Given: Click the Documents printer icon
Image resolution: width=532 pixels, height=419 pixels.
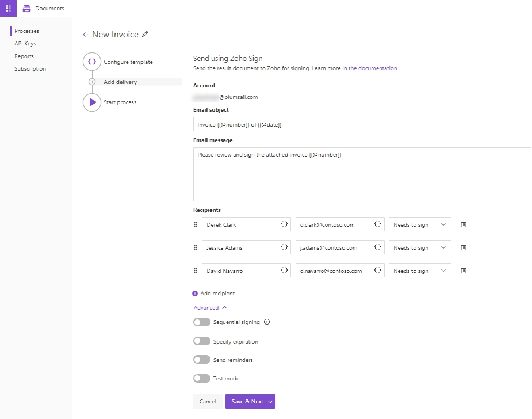Looking at the screenshot, I should pyautogui.click(x=26, y=9).
